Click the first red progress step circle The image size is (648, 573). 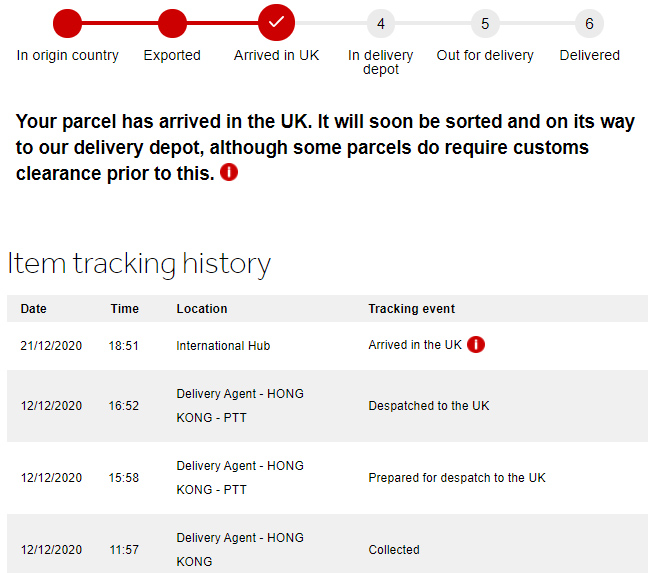pos(68,22)
